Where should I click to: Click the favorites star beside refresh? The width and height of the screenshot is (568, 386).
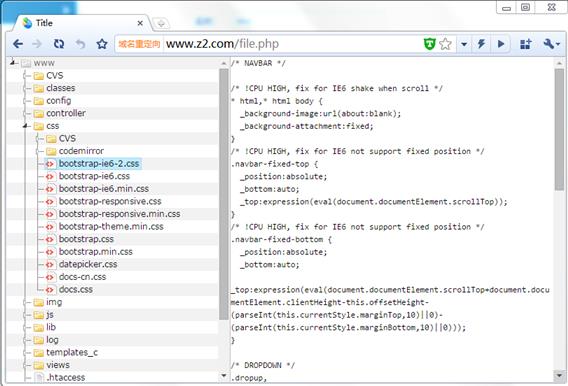pos(102,44)
